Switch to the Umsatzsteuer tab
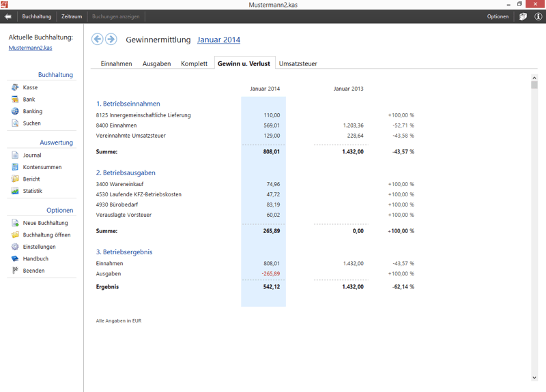The height and width of the screenshot is (392, 546). coord(298,63)
